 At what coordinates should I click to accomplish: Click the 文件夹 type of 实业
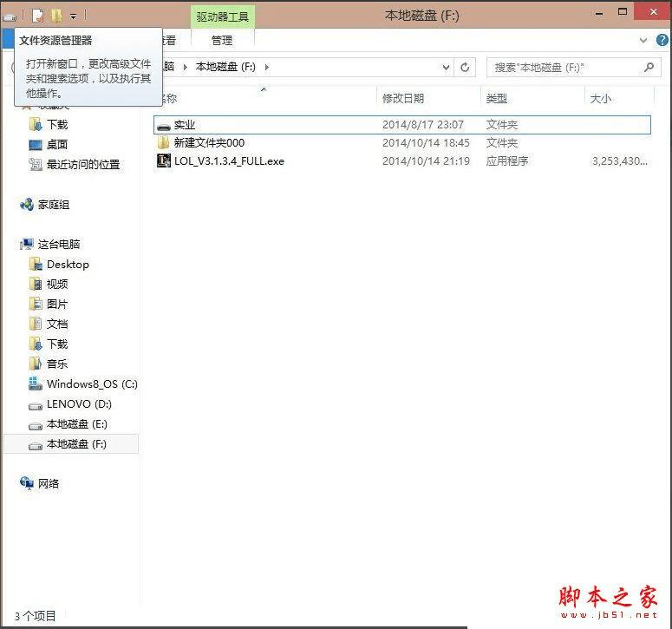tap(502, 125)
